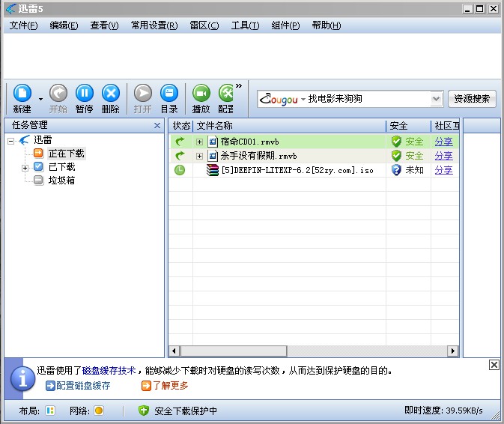Delete the task using the 删除 icon
Viewport: 504px width, 424px height.
pos(111,93)
